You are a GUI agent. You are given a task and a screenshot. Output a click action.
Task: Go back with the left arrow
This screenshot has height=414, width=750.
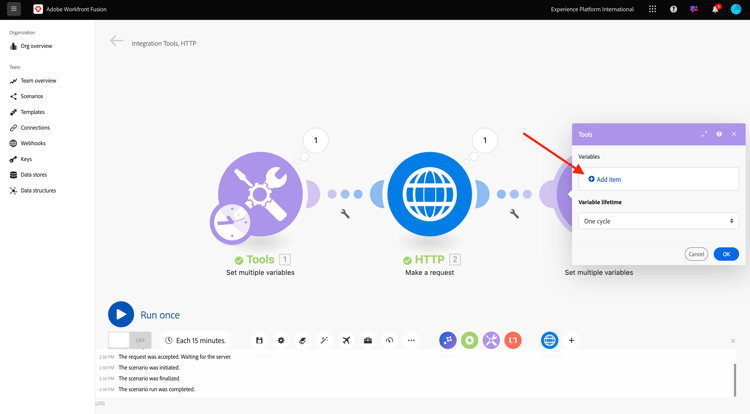(x=116, y=41)
